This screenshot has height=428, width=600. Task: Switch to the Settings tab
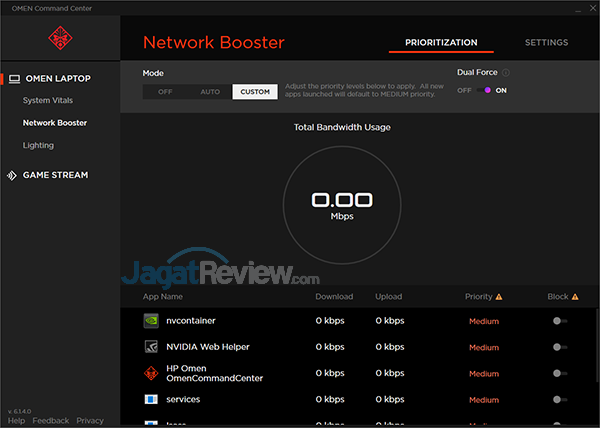pyautogui.click(x=546, y=43)
